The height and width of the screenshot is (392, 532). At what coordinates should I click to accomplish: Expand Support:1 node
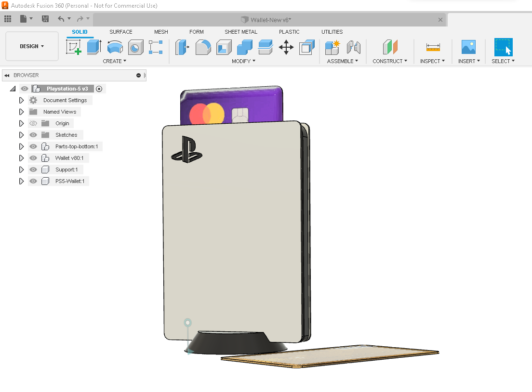click(21, 169)
